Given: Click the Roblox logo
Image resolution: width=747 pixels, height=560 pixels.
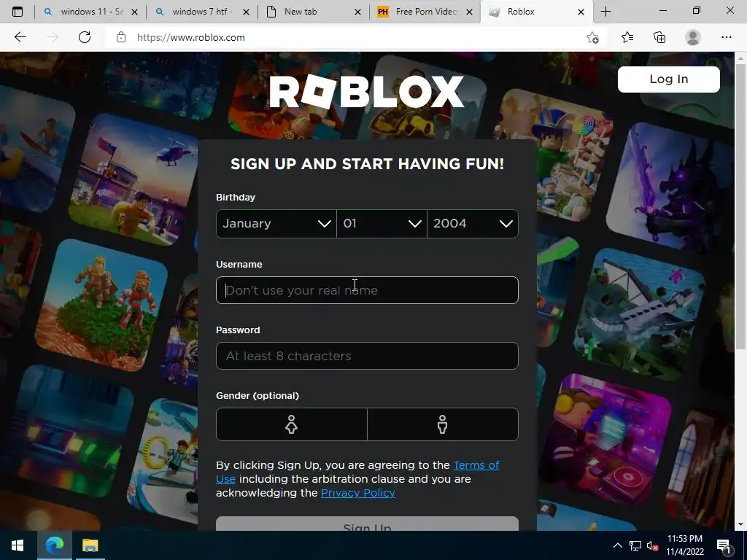Looking at the screenshot, I should (x=366, y=91).
